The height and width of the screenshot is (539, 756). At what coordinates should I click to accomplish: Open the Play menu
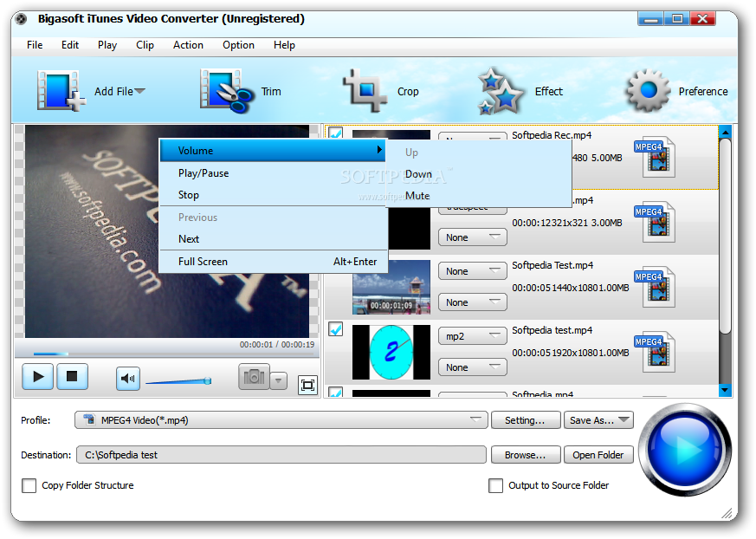(107, 45)
